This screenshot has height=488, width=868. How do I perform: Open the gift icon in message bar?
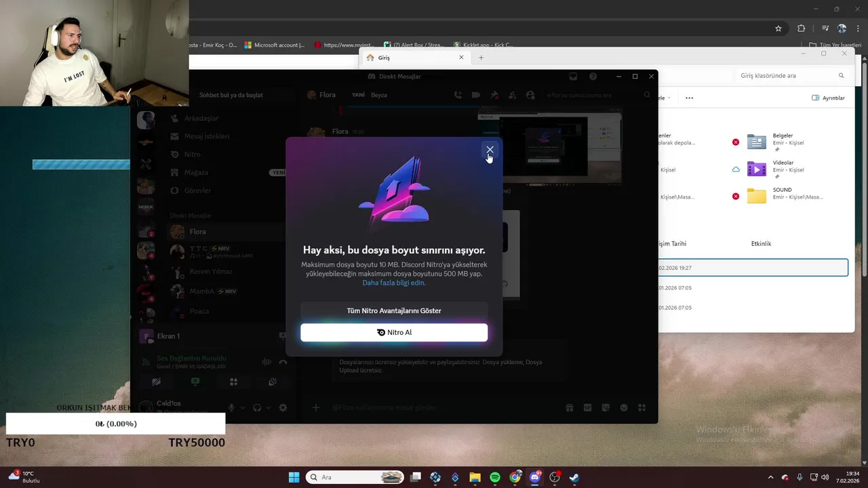click(570, 407)
